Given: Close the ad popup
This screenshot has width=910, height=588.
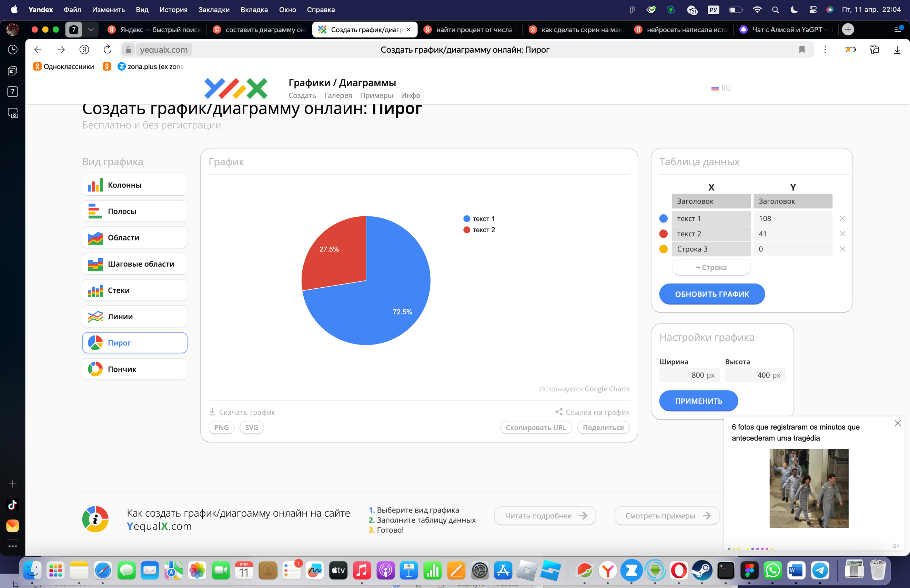Looking at the screenshot, I should tap(898, 423).
